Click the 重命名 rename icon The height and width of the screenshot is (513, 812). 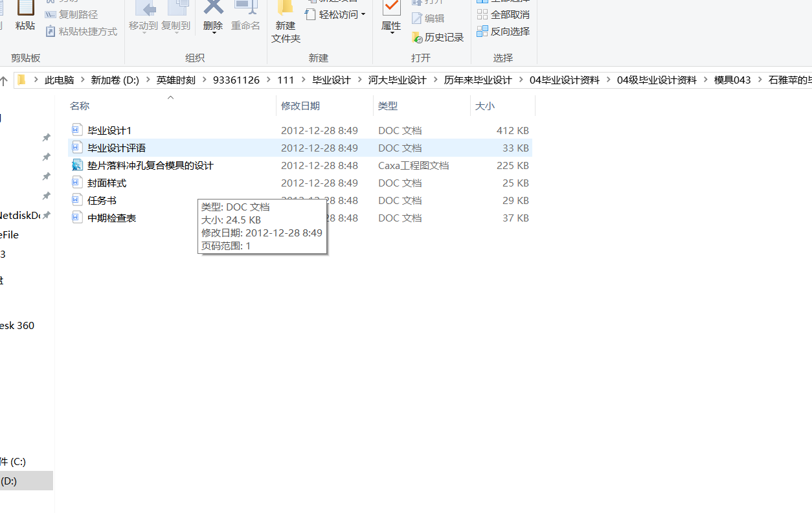pos(246,6)
